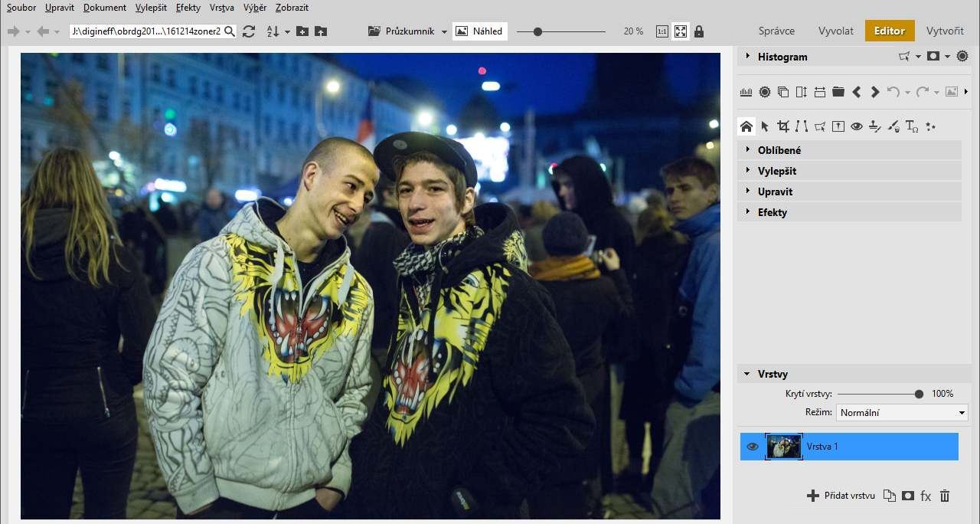980x524 pixels.
Task: Click the picture icon at toolbar end
Action: pyautogui.click(x=952, y=92)
